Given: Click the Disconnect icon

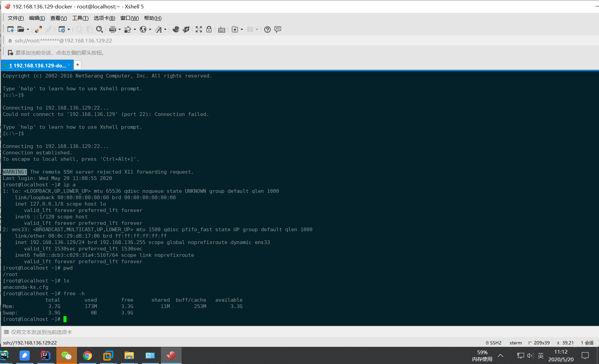Looking at the screenshot, I should pos(49,29).
